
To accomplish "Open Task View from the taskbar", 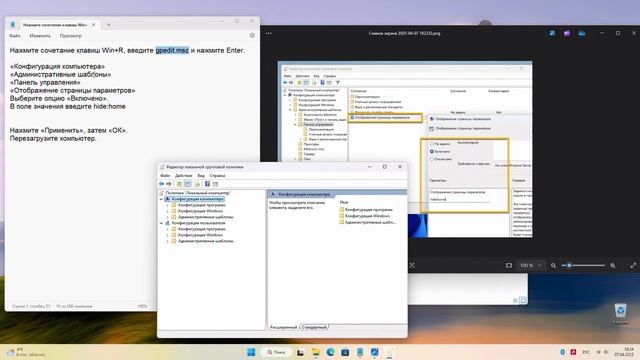I will point(300,352).
